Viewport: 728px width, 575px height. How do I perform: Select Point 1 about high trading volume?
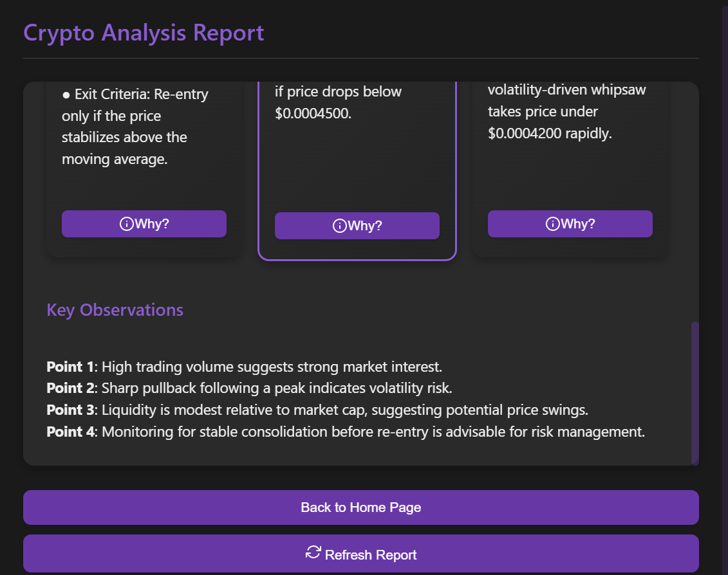click(244, 367)
